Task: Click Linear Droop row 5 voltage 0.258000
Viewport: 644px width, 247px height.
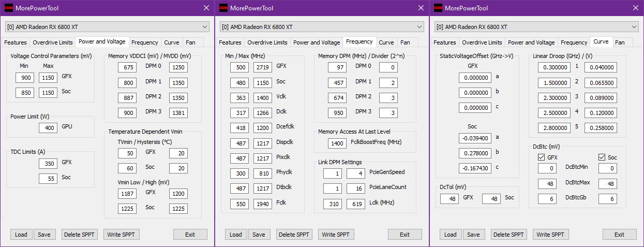Action: click(x=601, y=128)
